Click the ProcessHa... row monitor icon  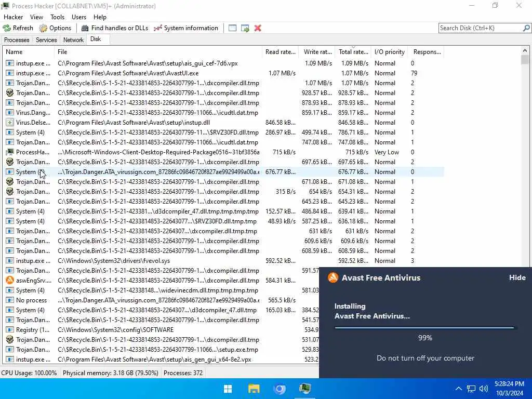[x=10, y=152]
